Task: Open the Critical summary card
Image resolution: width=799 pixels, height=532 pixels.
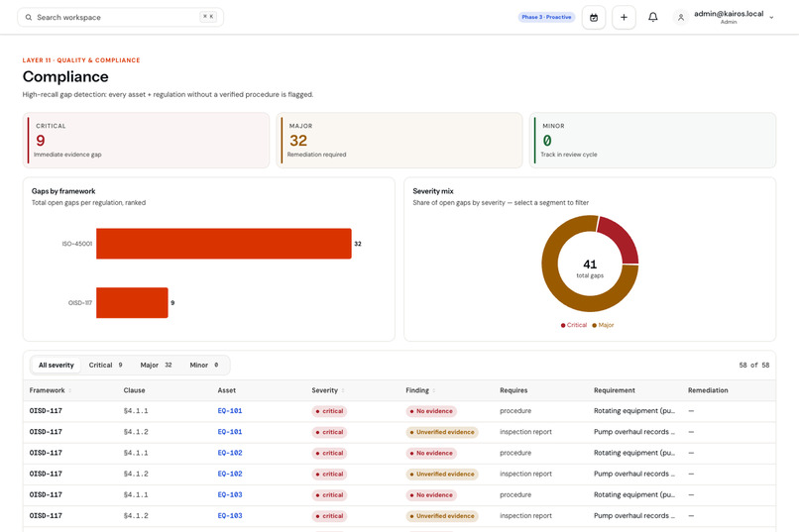Action: pos(147,141)
